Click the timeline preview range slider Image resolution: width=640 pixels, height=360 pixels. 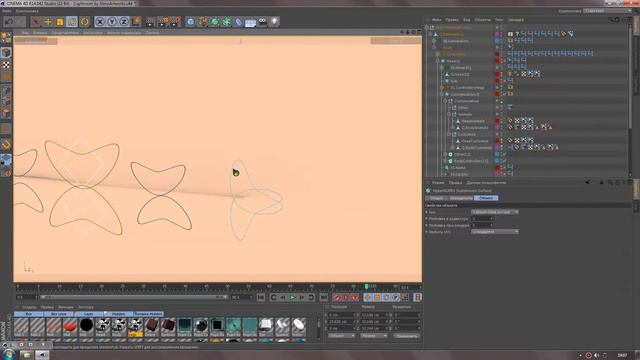click(x=133, y=297)
